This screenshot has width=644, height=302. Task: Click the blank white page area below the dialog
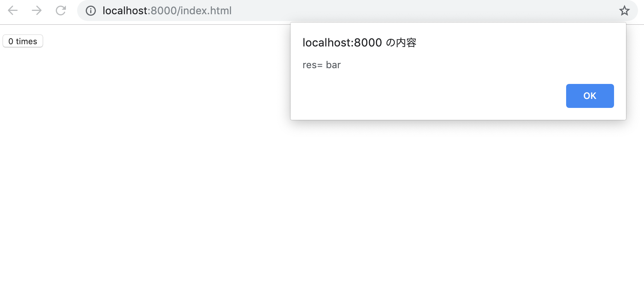(x=457, y=210)
